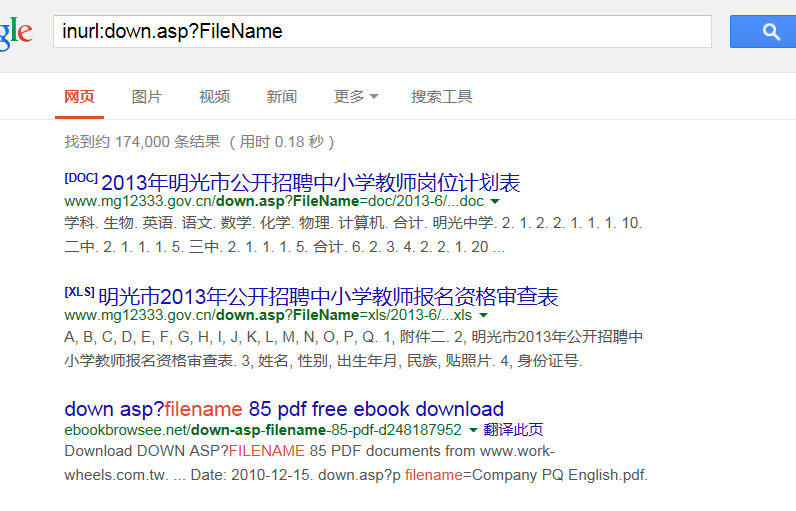Image resolution: width=796 pixels, height=511 pixels.
Task: Switch to the 新闻 tab
Action: pos(282,96)
